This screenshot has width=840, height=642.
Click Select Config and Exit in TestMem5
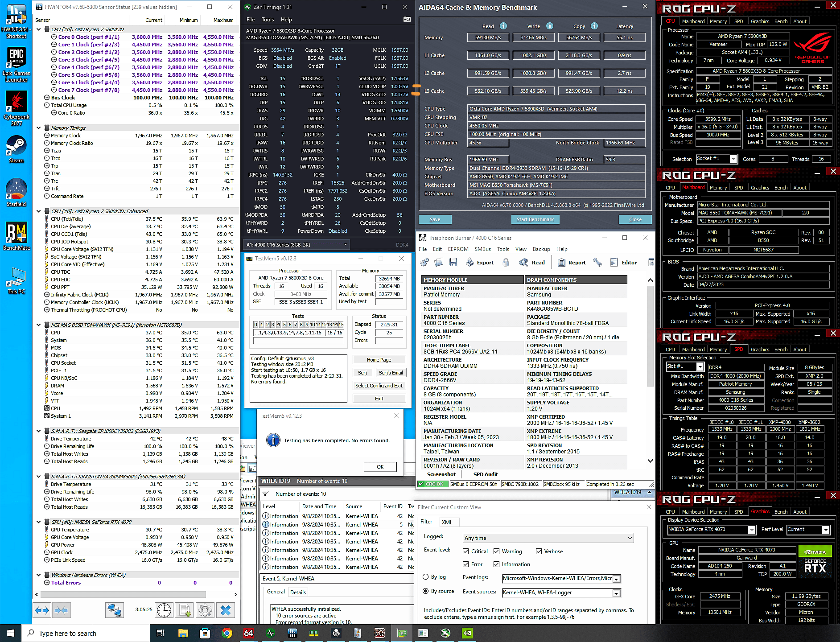tap(379, 386)
